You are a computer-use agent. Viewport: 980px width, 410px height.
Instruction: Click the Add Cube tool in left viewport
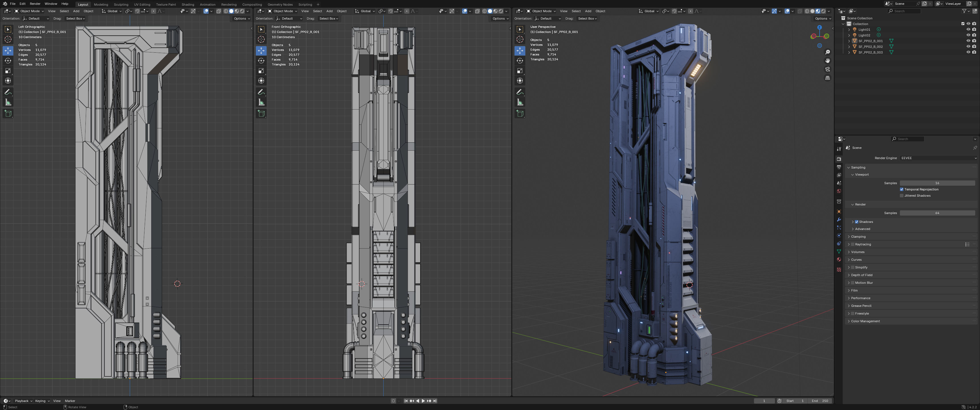click(8, 113)
